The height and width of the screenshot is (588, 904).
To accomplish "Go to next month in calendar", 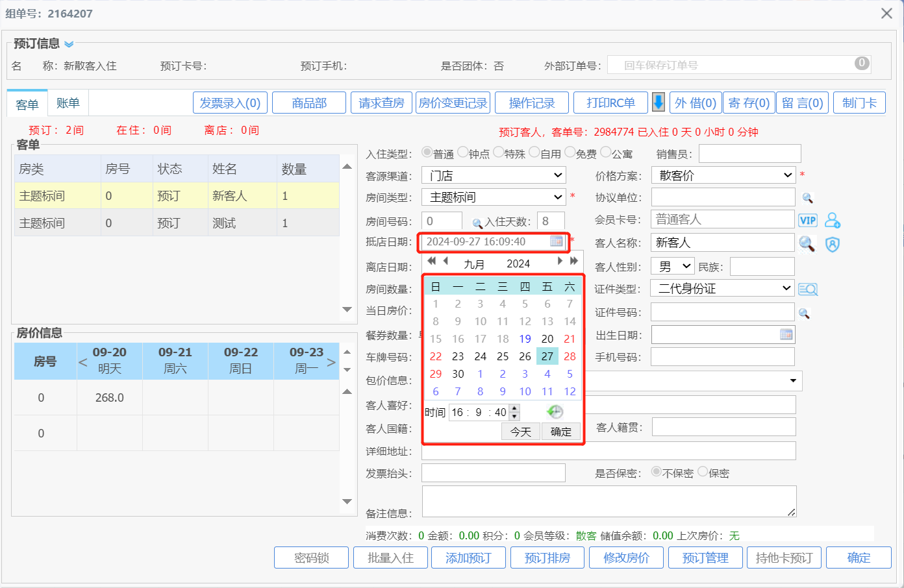I will coord(560,261).
